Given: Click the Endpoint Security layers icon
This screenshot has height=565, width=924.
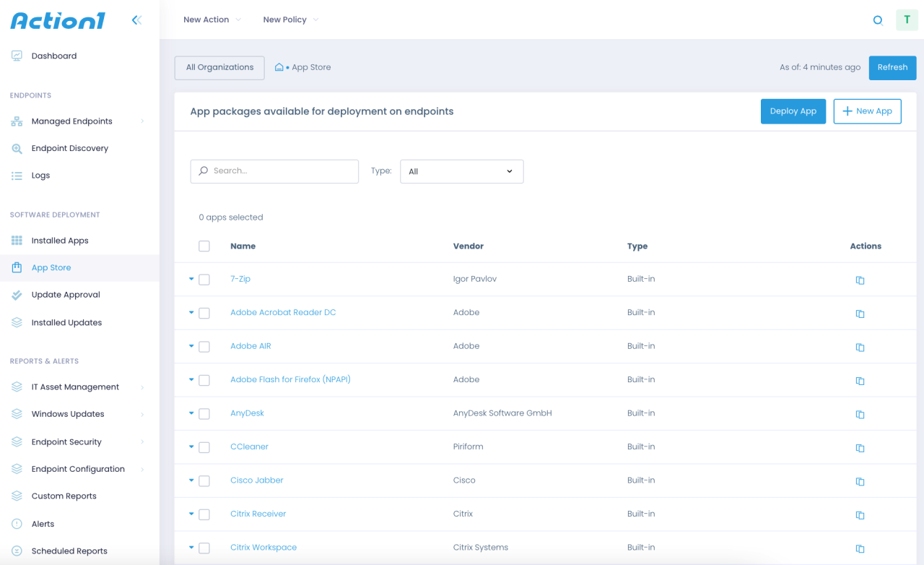Looking at the screenshot, I should [17, 441].
